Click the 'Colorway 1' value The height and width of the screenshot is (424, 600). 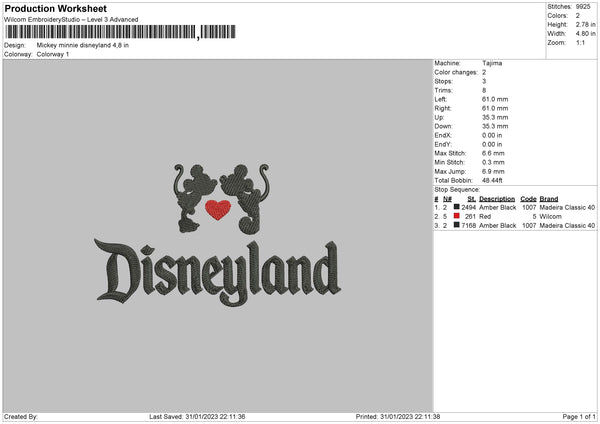pyautogui.click(x=53, y=54)
